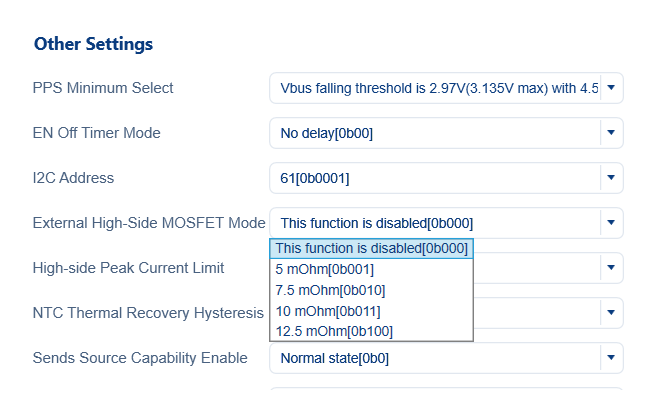655x414 pixels.
Task: Collapse External High-Side MOSFET Mode using its arrow
Action: (x=611, y=223)
